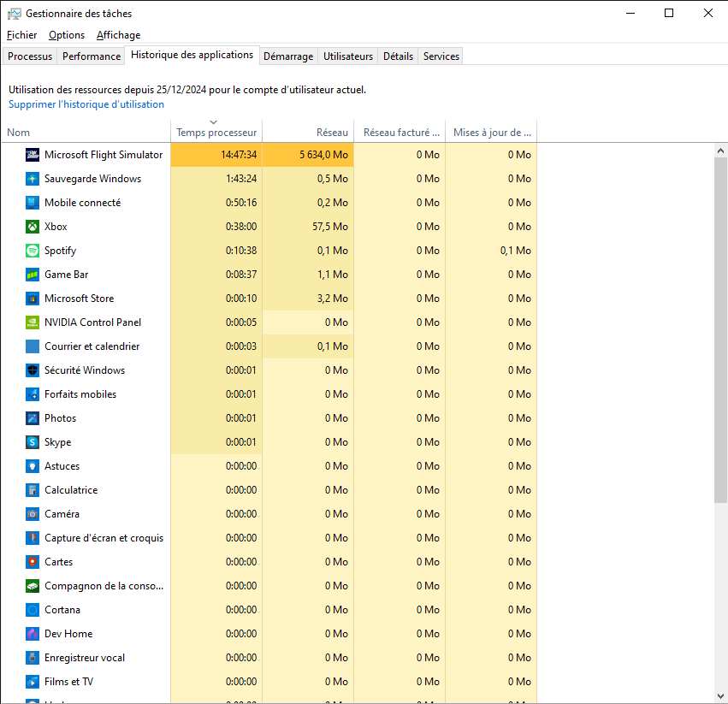Screen dimensions: 728x704
Task: Sort by the Temps processeur column header
Action: (216, 133)
